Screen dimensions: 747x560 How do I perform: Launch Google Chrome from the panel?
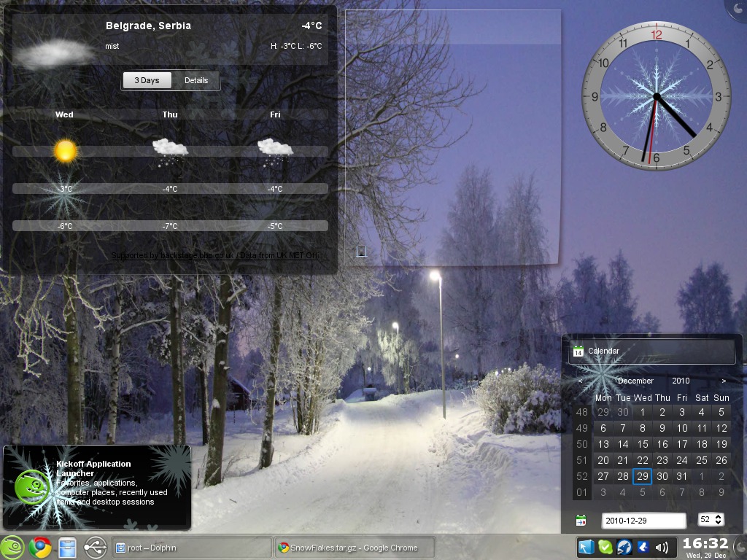pyautogui.click(x=40, y=547)
